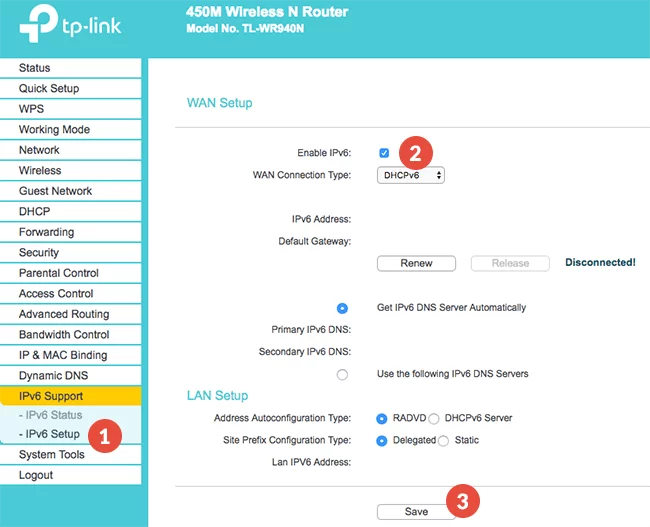Click Logout in the sidebar

70,475
